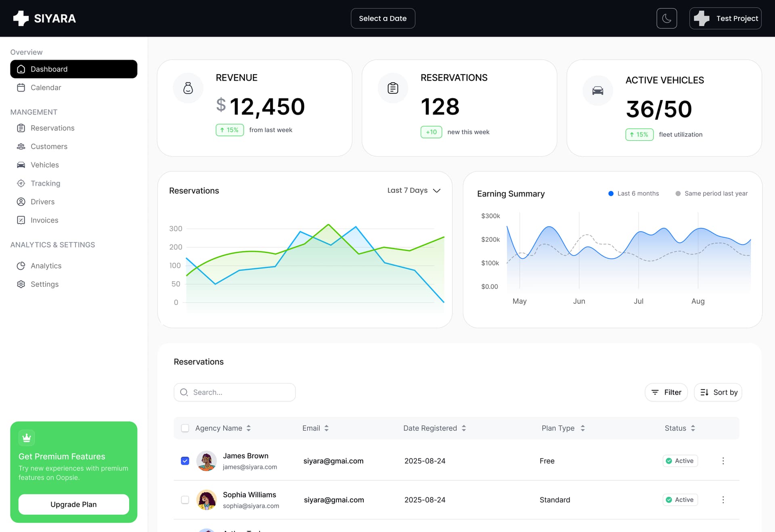
Task: Click the fleet utilization 15% badge
Action: click(x=639, y=134)
